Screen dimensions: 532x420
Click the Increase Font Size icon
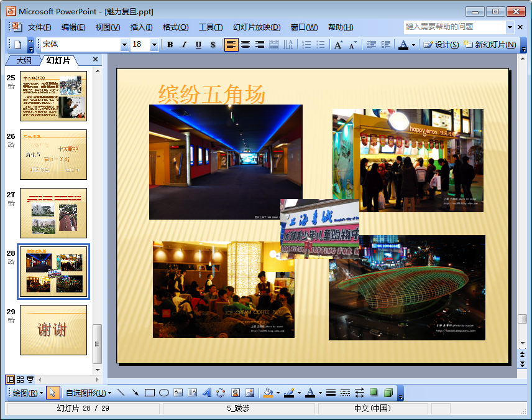coord(338,45)
